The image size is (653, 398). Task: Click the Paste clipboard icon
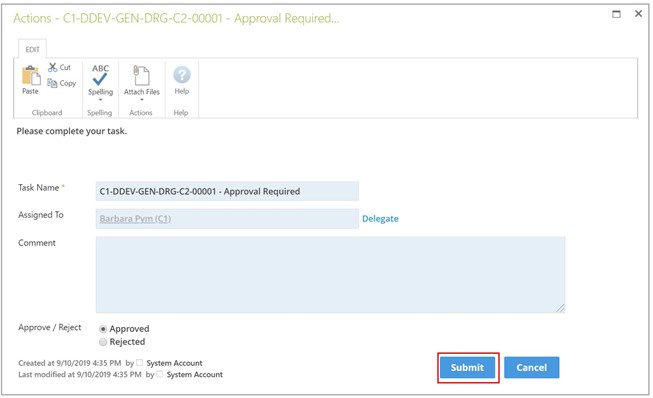(31, 75)
